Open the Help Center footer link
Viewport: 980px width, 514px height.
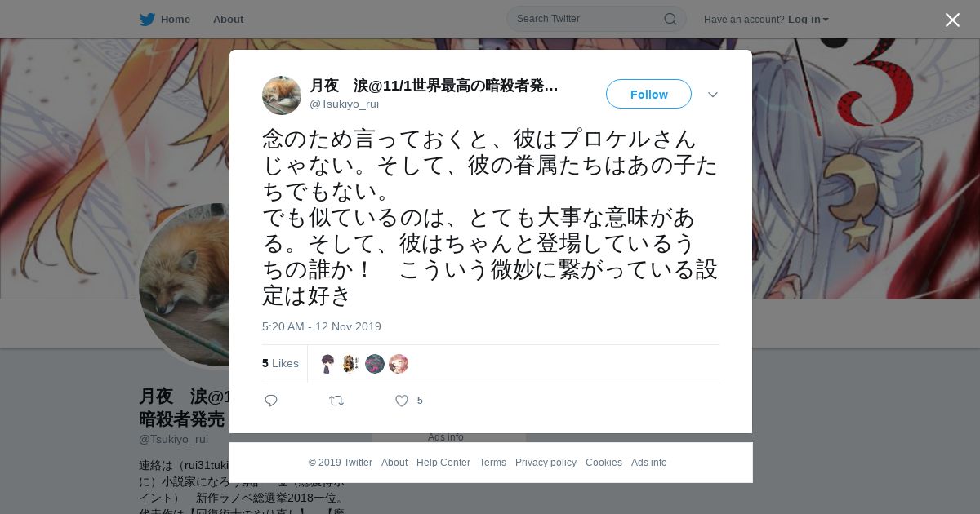(x=443, y=463)
